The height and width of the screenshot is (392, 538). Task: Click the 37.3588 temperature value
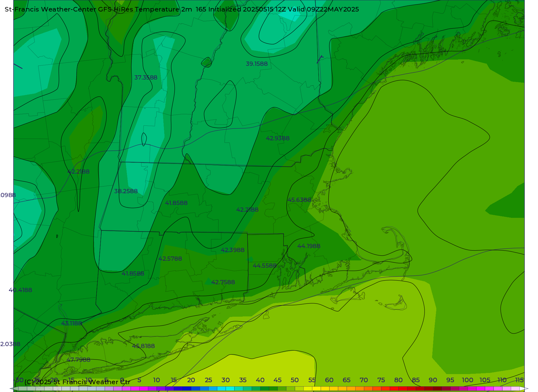pos(146,78)
